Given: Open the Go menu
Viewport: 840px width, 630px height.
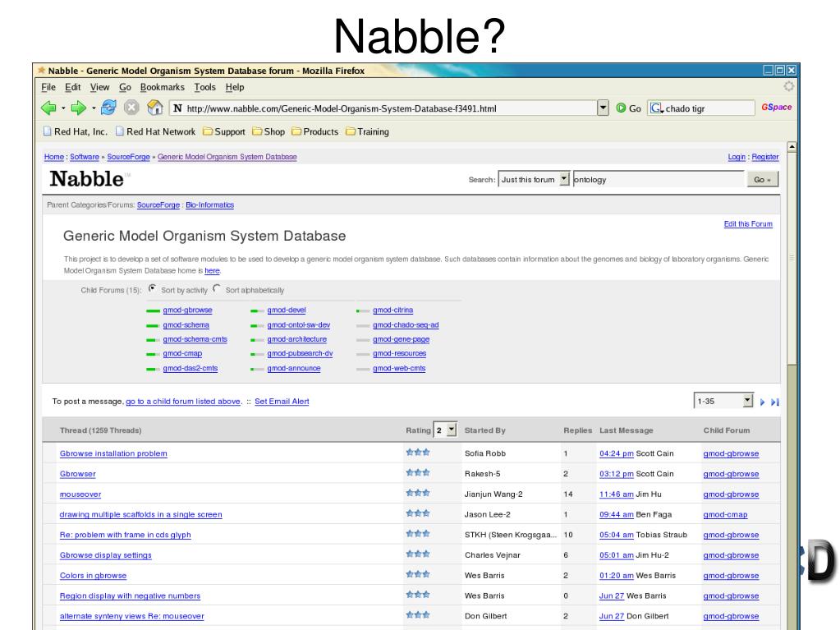Looking at the screenshot, I should click(126, 87).
